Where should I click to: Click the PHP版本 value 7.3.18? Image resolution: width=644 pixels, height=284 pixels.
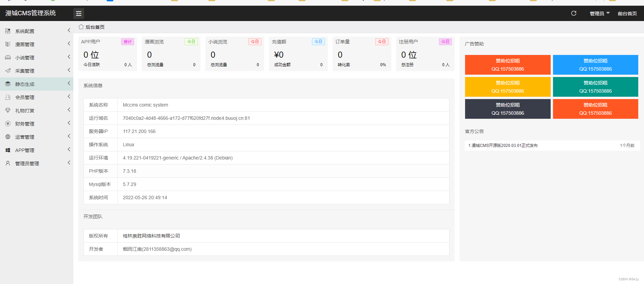(129, 171)
